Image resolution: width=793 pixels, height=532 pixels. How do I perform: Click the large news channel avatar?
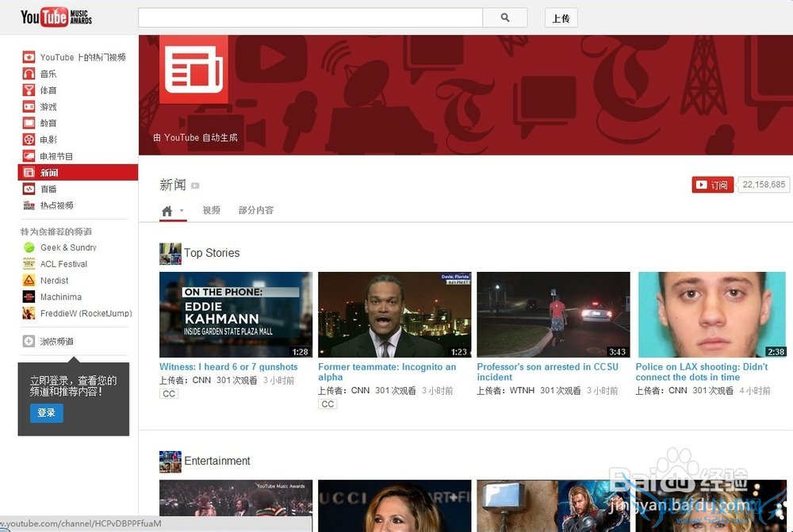click(193, 69)
